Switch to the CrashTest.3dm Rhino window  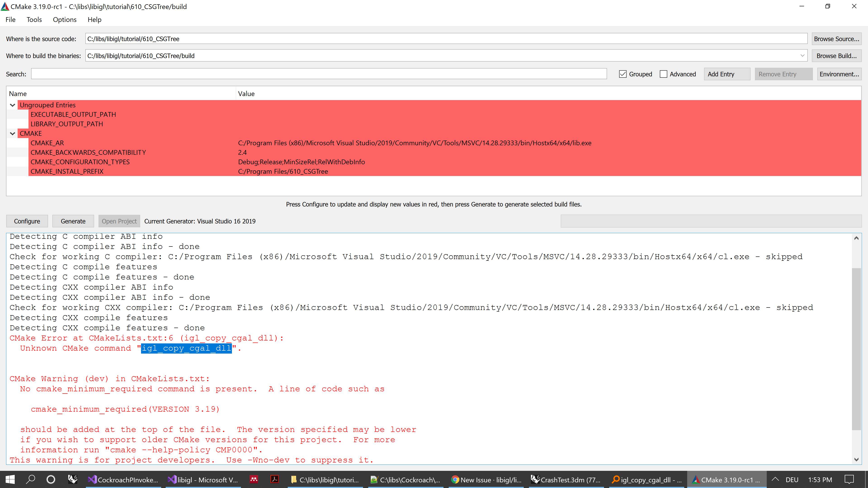point(566,480)
